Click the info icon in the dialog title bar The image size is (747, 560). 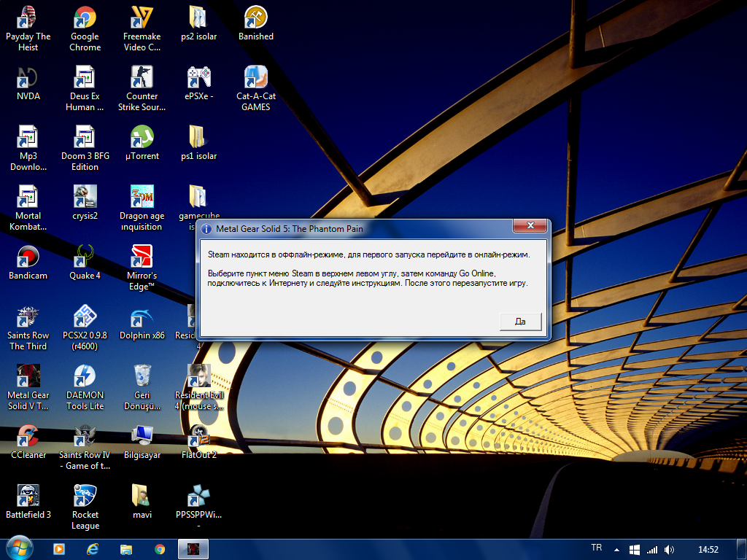(x=206, y=229)
